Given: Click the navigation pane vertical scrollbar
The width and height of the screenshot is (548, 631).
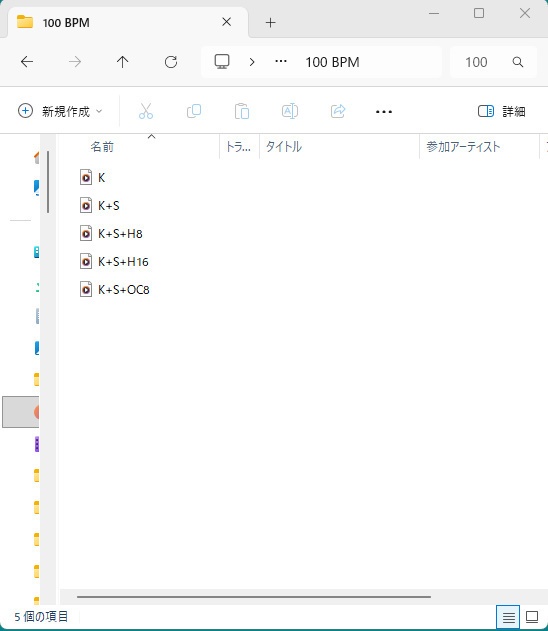Looking at the screenshot, I should pos(48,182).
